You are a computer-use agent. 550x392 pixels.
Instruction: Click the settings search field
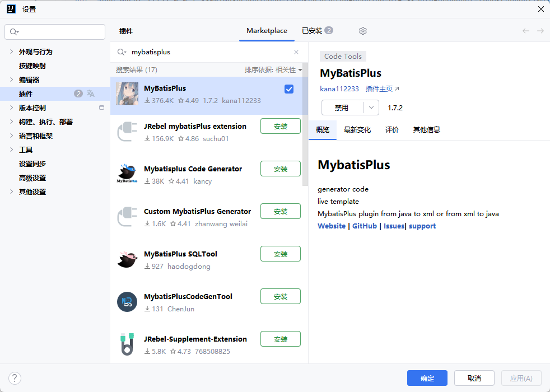(x=55, y=32)
